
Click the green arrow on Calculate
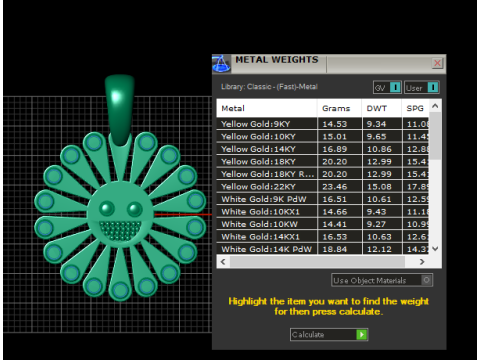click(361, 334)
